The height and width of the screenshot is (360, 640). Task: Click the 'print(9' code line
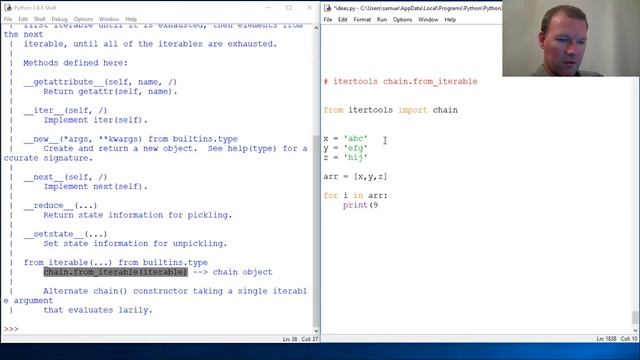pyautogui.click(x=360, y=205)
